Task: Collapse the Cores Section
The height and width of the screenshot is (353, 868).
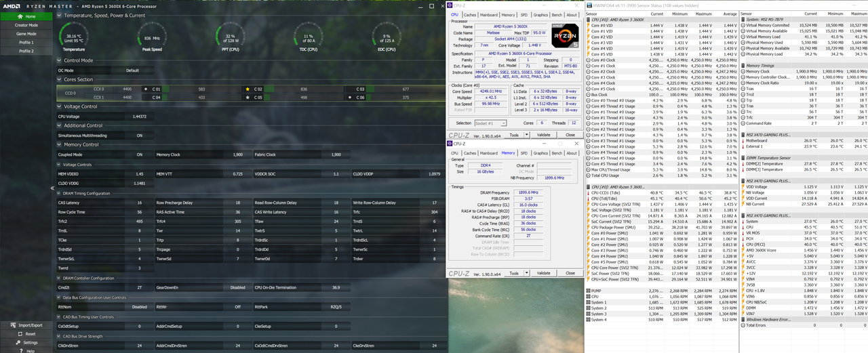Action: click(x=59, y=79)
